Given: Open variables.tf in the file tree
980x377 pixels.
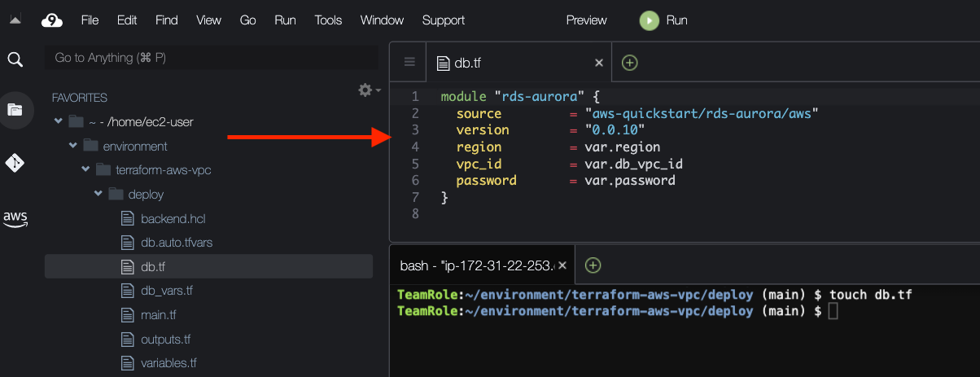Looking at the screenshot, I should tap(168, 363).
